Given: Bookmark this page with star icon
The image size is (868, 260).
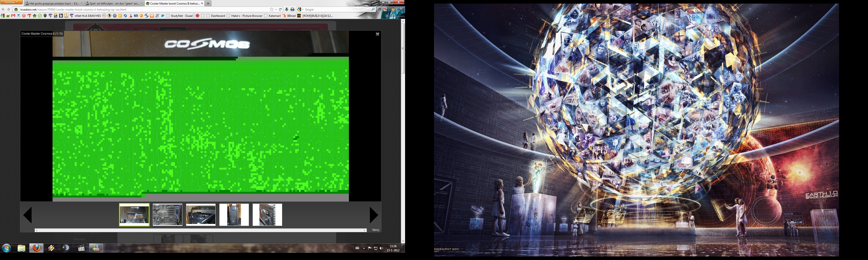Looking at the screenshot, I should tap(271, 9).
